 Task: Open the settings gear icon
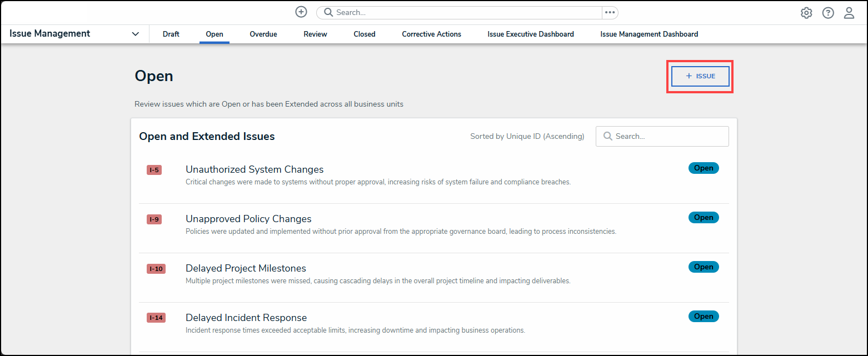click(806, 13)
